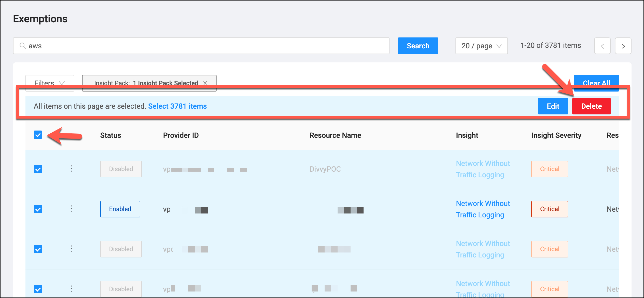This screenshot has height=298, width=644.
Task: Open the 20 / page dropdown
Action: point(481,46)
